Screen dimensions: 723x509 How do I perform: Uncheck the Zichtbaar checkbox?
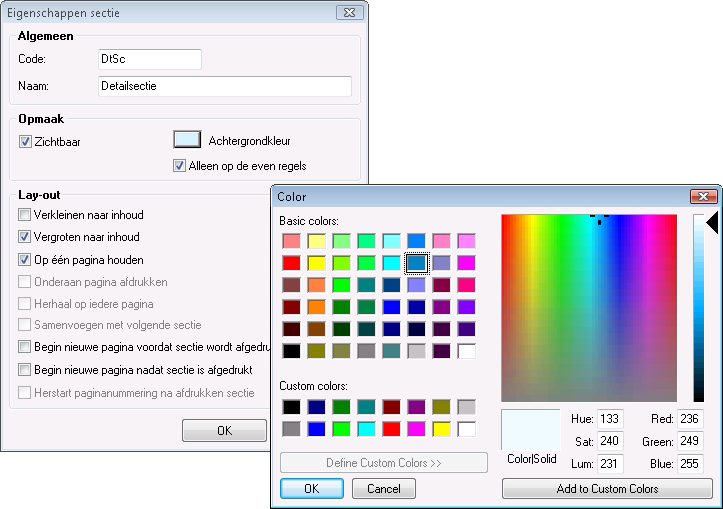coord(25,142)
